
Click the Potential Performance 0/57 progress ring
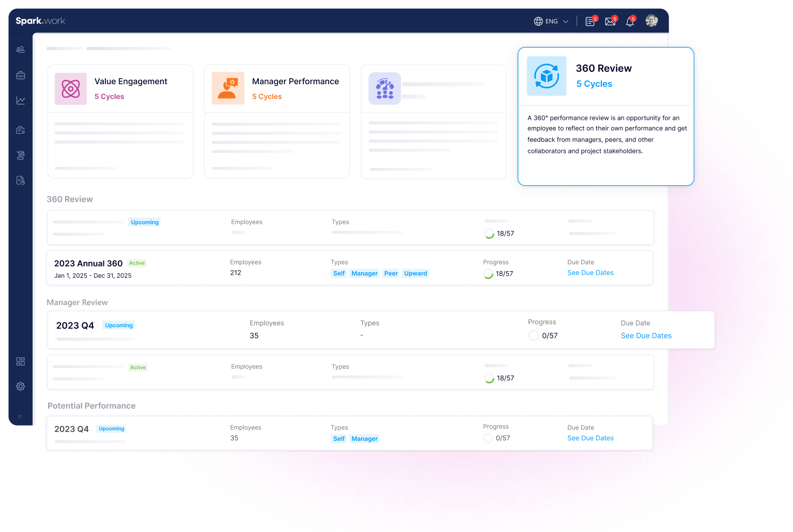coord(488,438)
